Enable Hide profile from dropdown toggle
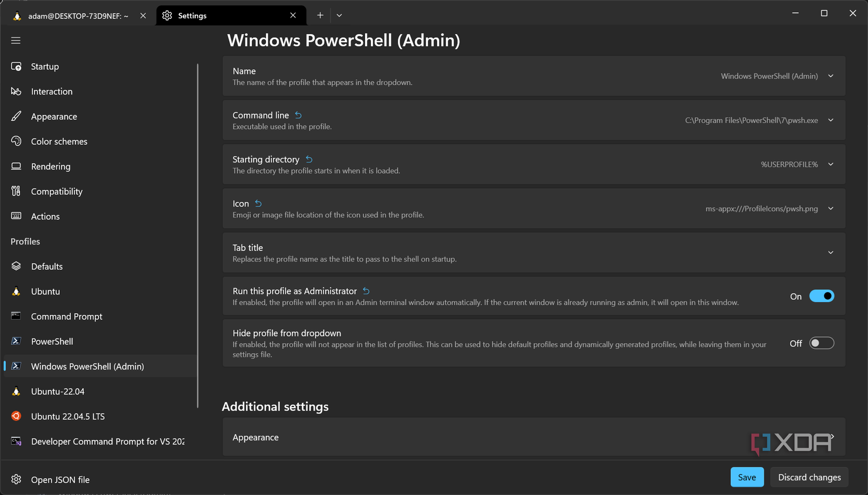Screen dimensions: 868x495 822,343
